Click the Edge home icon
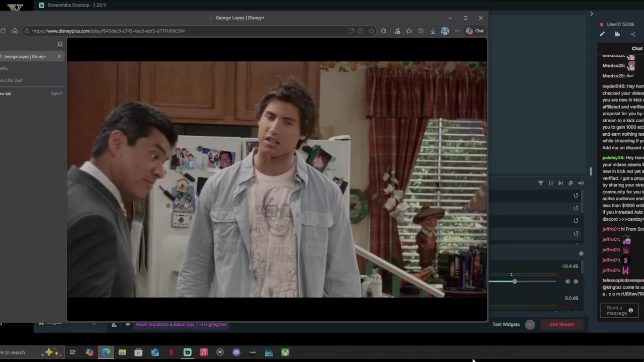The image size is (644, 362). point(15,31)
